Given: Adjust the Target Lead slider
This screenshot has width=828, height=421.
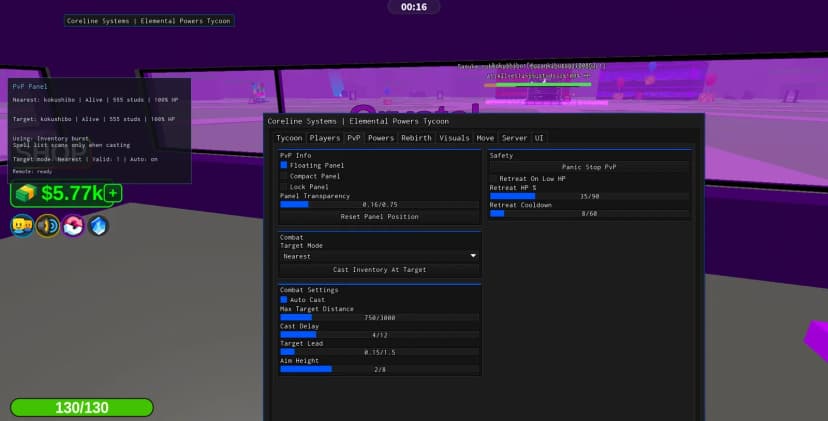Looking at the screenshot, I should click(x=379, y=352).
